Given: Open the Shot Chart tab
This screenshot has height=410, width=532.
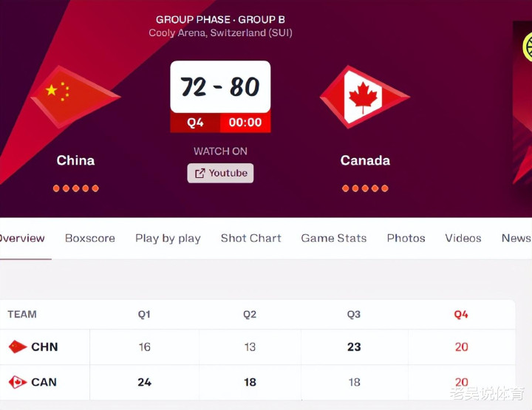Looking at the screenshot, I should (251, 238).
